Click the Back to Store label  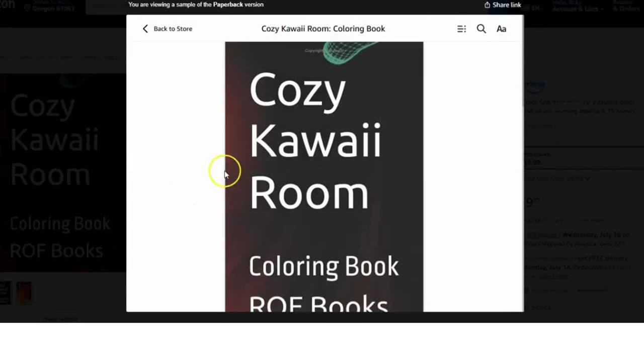(173, 29)
